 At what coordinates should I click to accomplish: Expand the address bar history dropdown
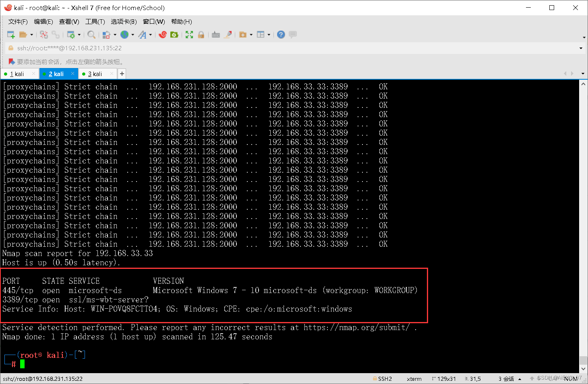pyautogui.click(x=581, y=48)
